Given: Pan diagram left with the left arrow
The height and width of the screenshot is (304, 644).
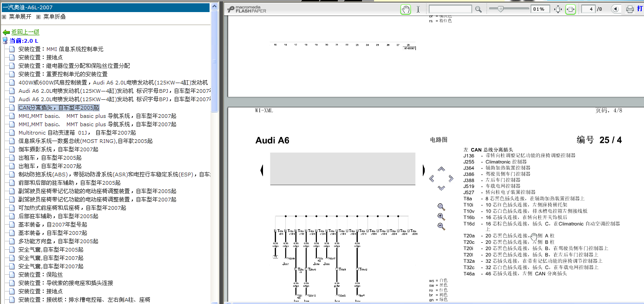Looking at the screenshot, I should [432, 178].
